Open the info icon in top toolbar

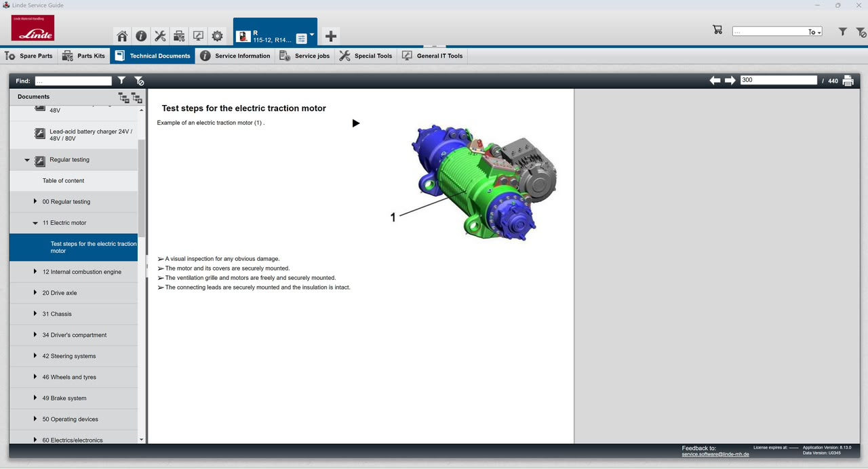pos(141,36)
